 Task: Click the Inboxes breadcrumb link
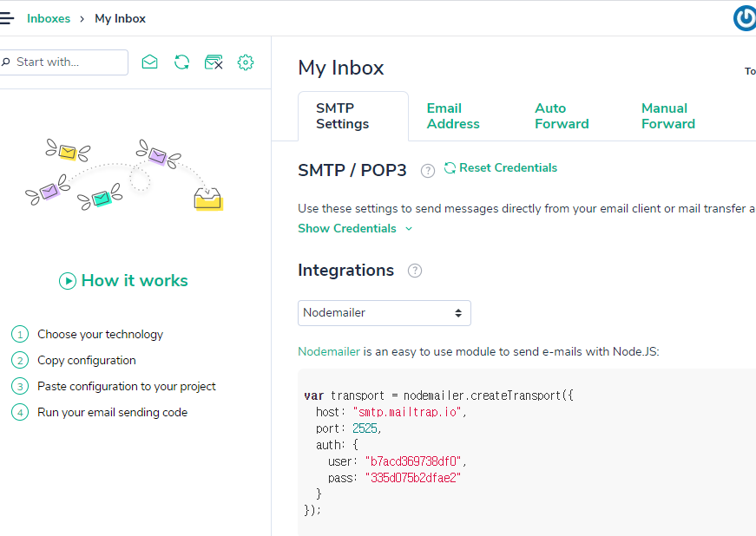point(49,18)
